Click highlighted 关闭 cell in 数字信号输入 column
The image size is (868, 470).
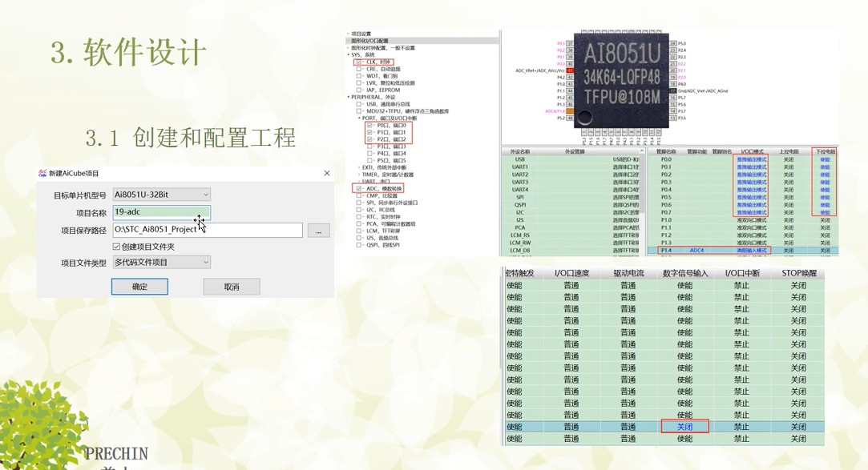pyautogui.click(x=684, y=427)
